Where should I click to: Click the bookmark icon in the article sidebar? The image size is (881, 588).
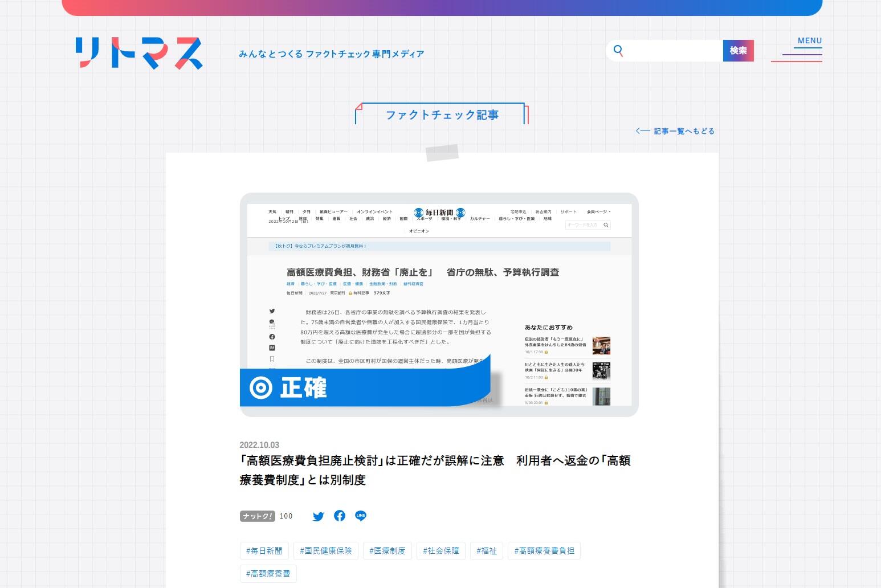coord(272,359)
